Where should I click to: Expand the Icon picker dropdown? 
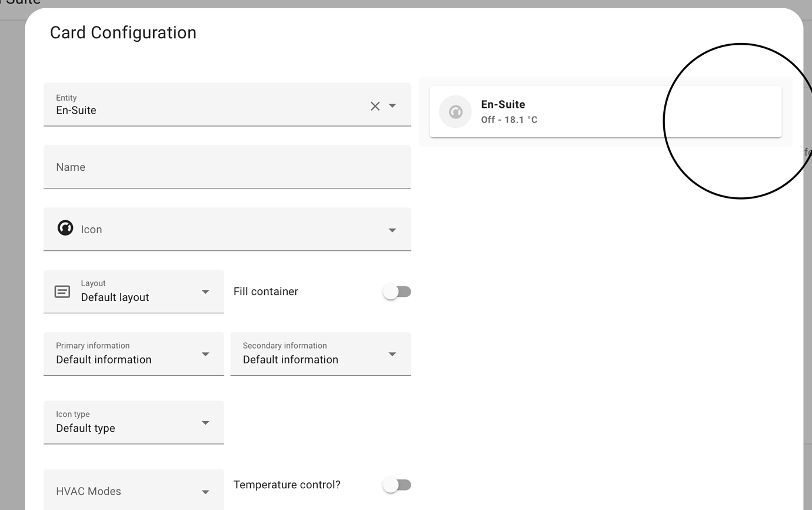392,230
